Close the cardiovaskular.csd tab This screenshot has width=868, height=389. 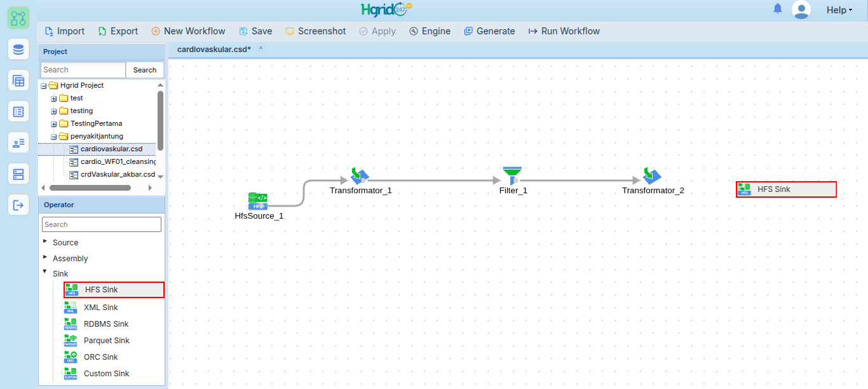click(261, 48)
